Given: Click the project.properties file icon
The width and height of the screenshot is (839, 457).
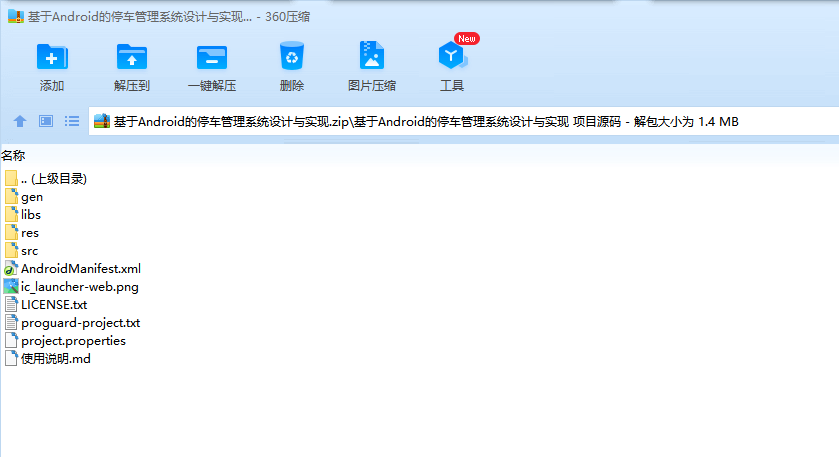Looking at the screenshot, I should point(11,340).
